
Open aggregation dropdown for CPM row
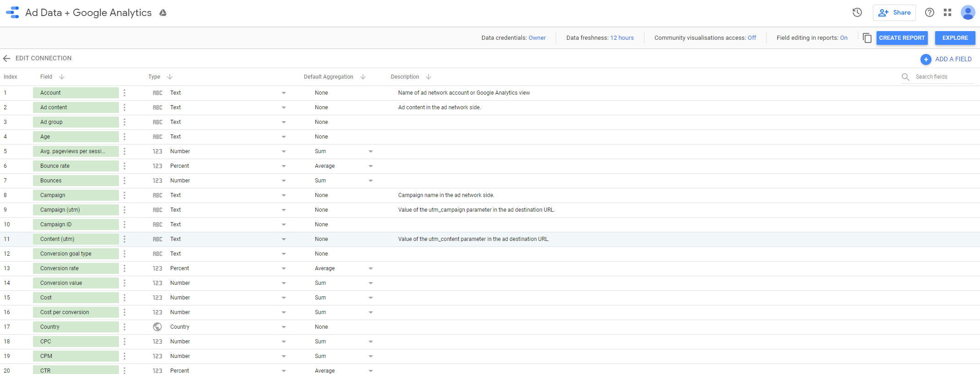click(371, 356)
